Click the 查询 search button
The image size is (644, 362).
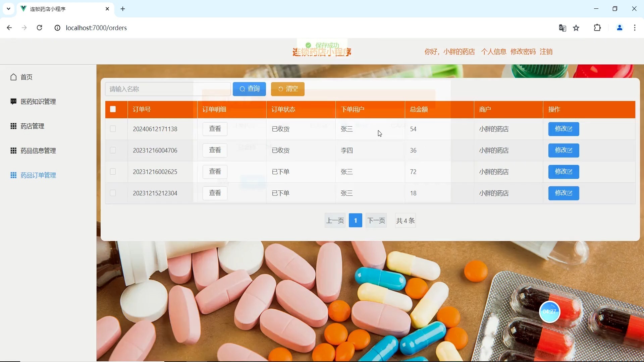tap(249, 89)
